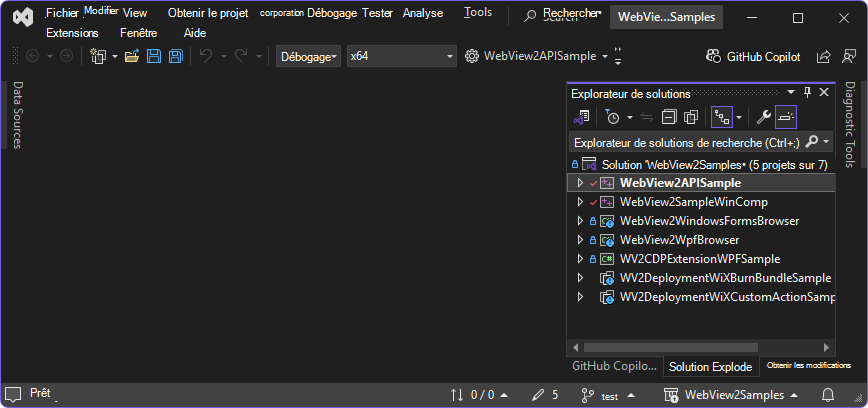Screen dimensions: 868x408
Task: Open the New Project dropdown arrow
Action: [x=115, y=56]
